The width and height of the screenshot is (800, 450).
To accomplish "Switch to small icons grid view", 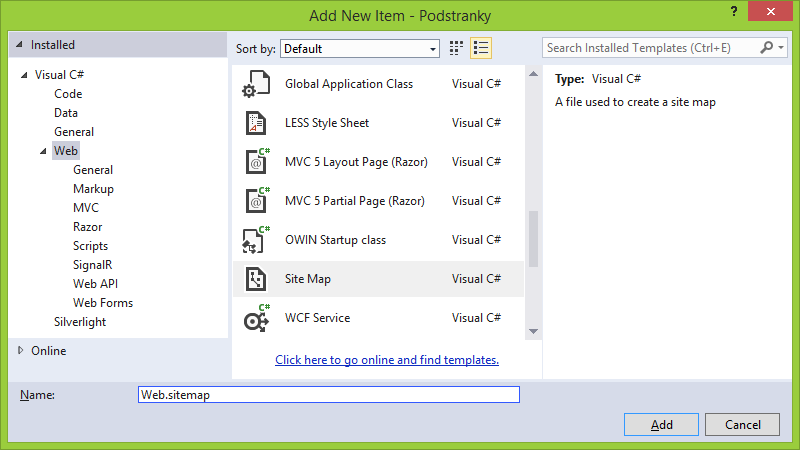I will [x=456, y=48].
